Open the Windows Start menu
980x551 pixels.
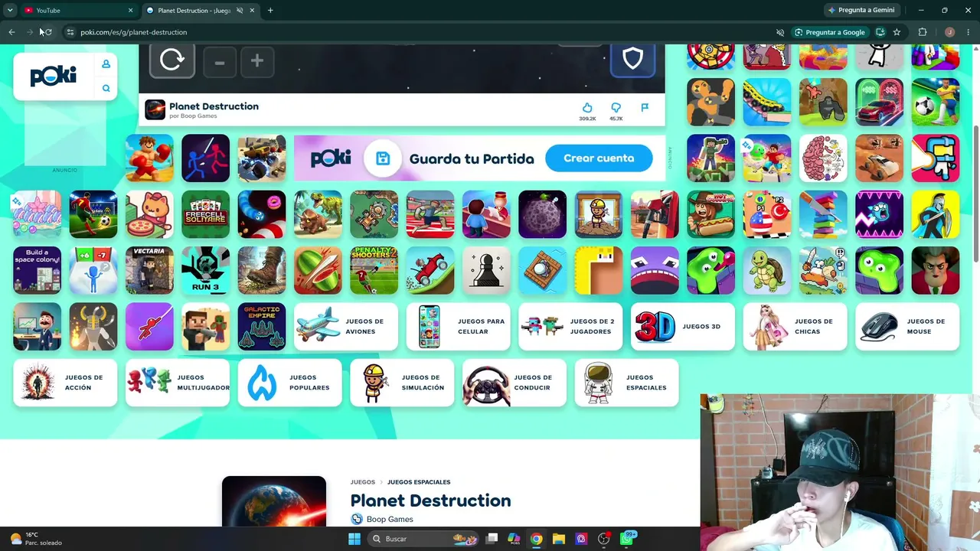click(x=354, y=539)
